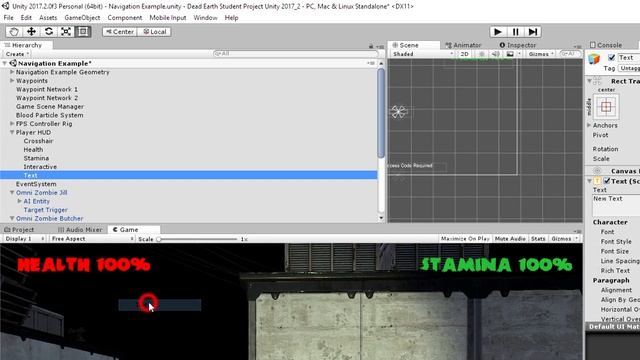Switch to the Scene tab

pyautogui.click(x=413, y=45)
